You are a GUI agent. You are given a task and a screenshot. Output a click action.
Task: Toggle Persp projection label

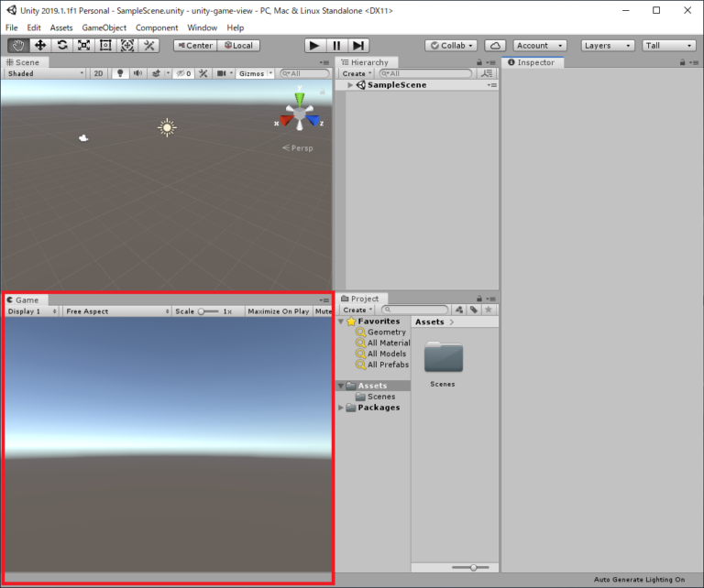click(298, 148)
